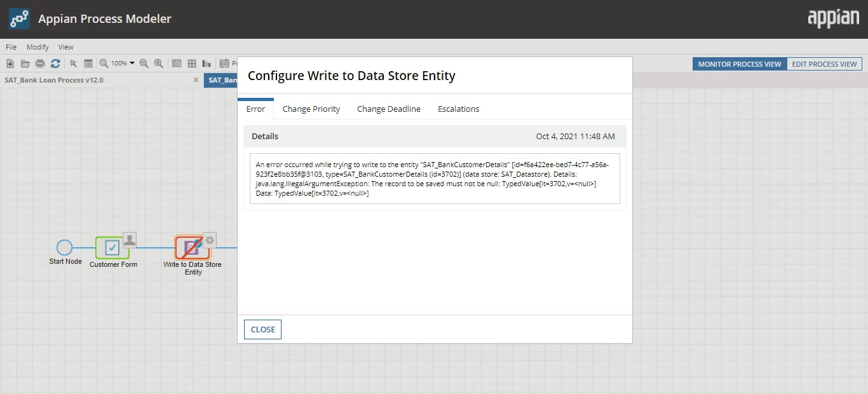
Task: Click the print icon in toolbar
Action: pyautogui.click(x=40, y=64)
